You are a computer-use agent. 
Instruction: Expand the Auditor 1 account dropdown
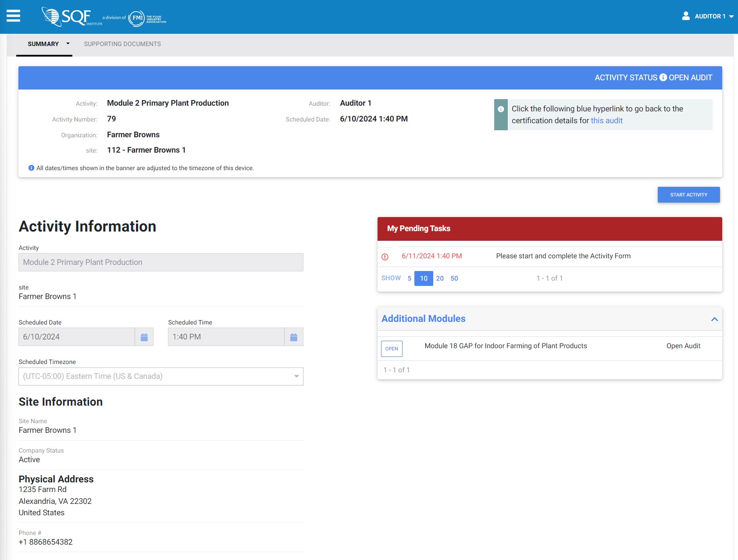tap(731, 17)
